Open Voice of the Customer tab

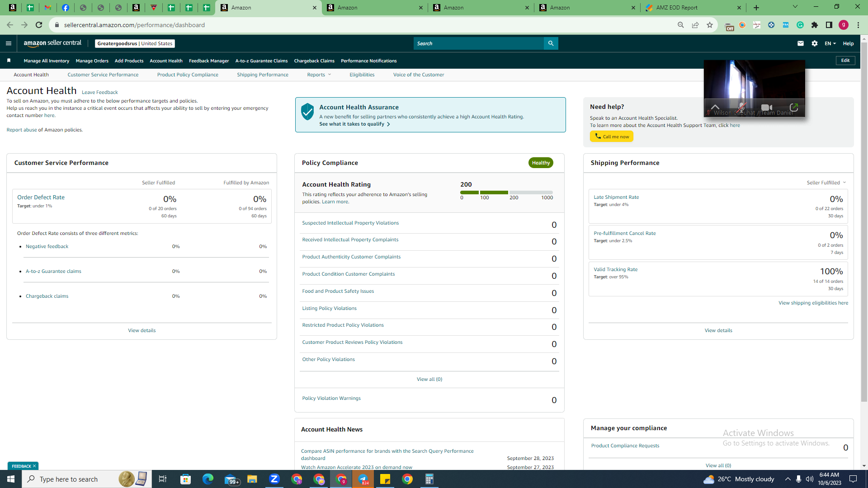[419, 75]
